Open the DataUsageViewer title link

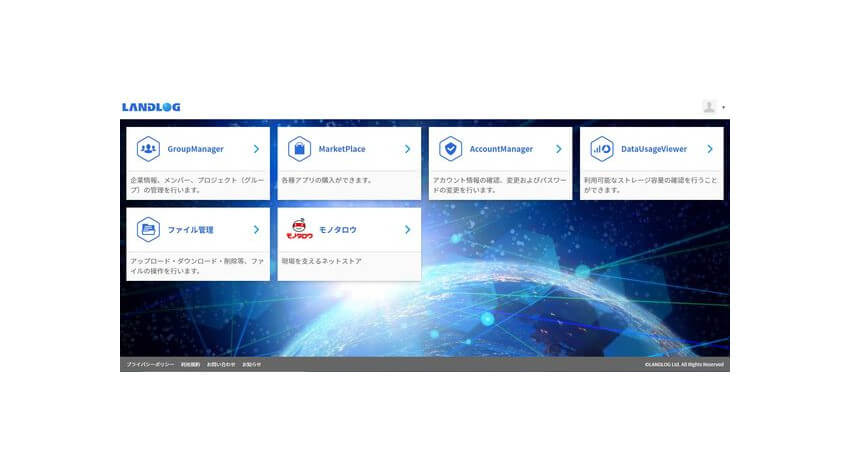coord(654,149)
